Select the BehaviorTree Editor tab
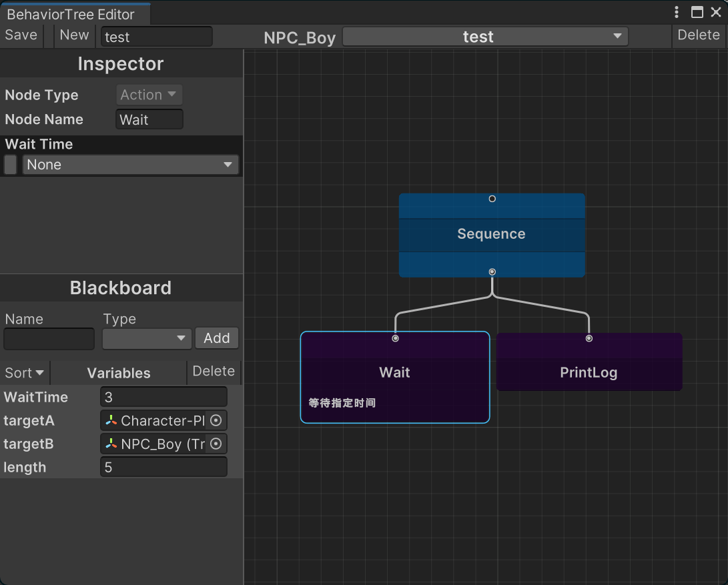 71,14
